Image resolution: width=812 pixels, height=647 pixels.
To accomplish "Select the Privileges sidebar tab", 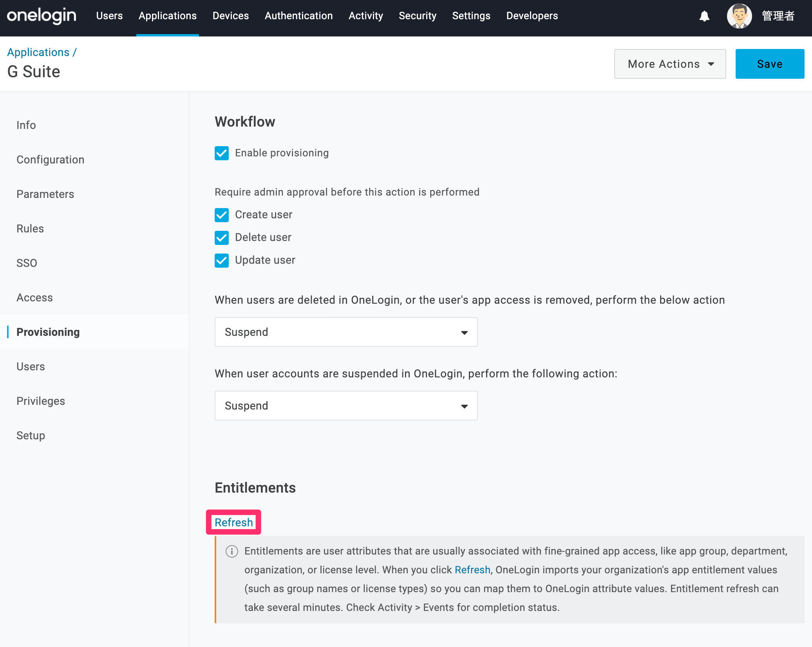I will click(41, 401).
